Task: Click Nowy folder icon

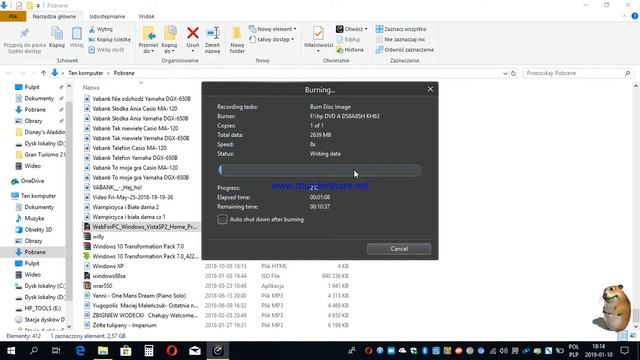Action: coord(237,40)
